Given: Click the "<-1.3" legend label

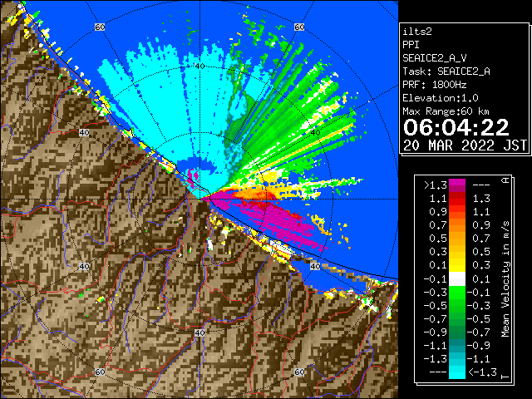Looking at the screenshot, I should click(x=482, y=372).
